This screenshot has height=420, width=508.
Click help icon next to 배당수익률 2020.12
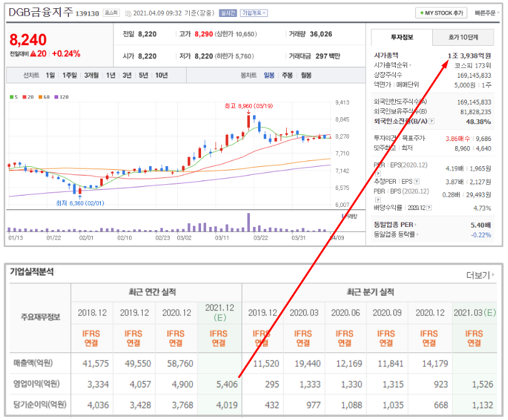coord(429,207)
